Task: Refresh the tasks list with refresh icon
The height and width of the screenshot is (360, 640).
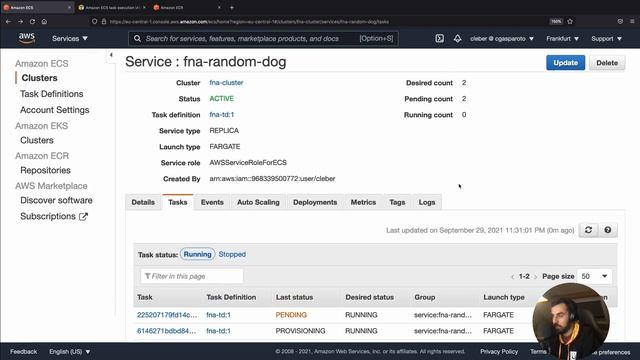Action: pyautogui.click(x=588, y=230)
